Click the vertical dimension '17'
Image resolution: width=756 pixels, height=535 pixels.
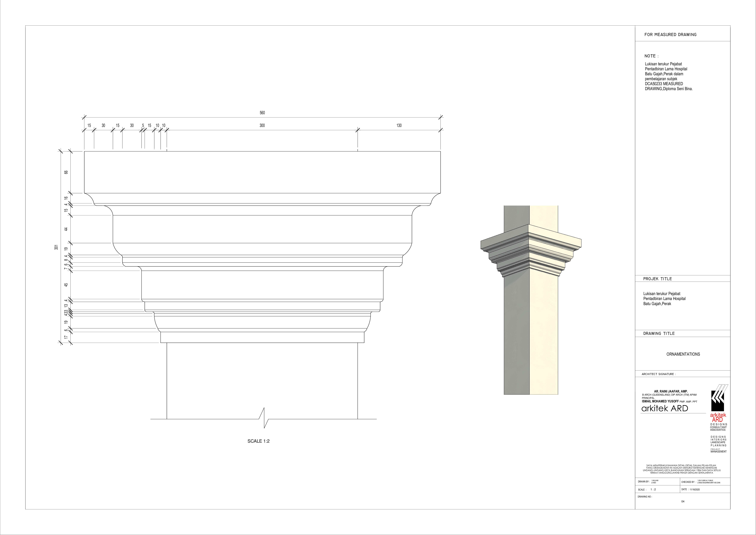click(66, 337)
